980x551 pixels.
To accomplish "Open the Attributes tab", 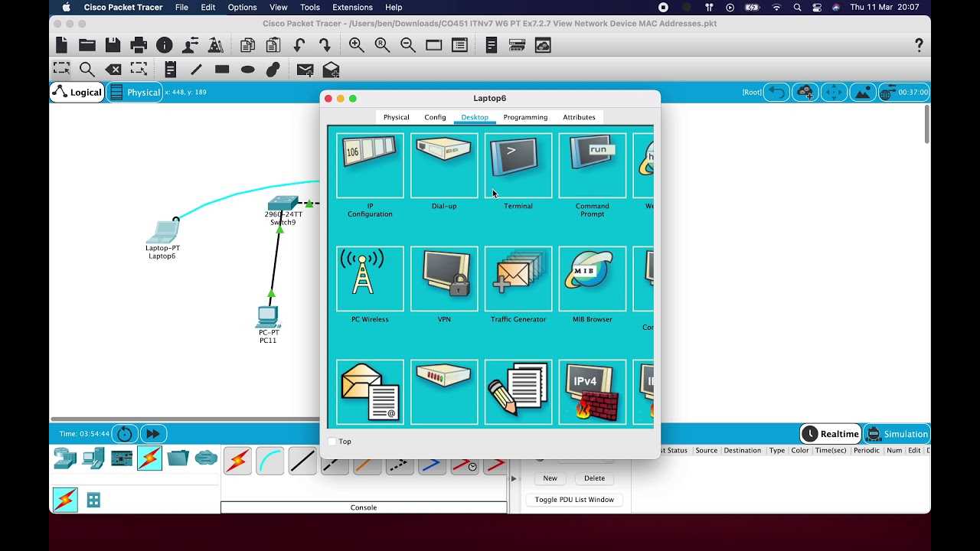I will pyautogui.click(x=579, y=117).
